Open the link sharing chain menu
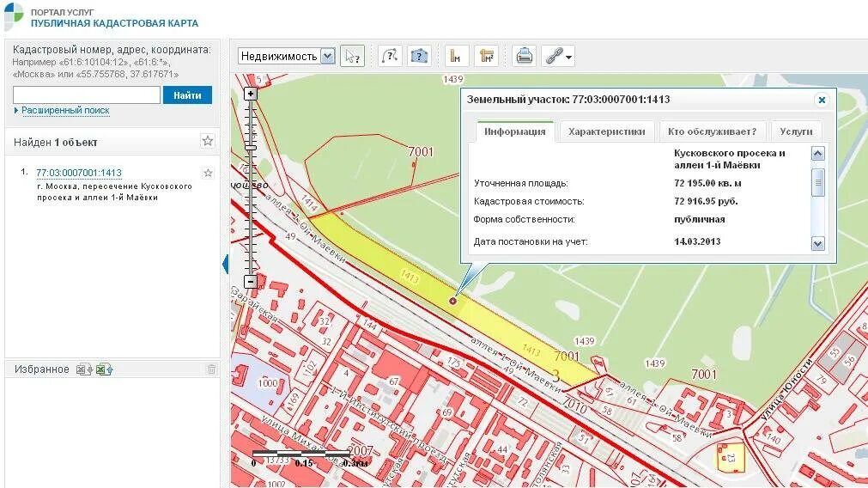Screen dimensions: 868x488 point(558,56)
